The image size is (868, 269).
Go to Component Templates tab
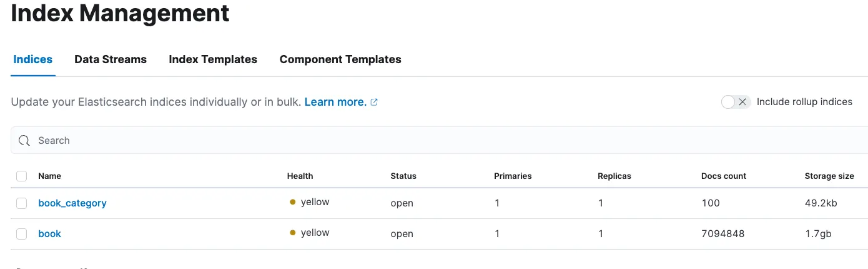(340, 59)
